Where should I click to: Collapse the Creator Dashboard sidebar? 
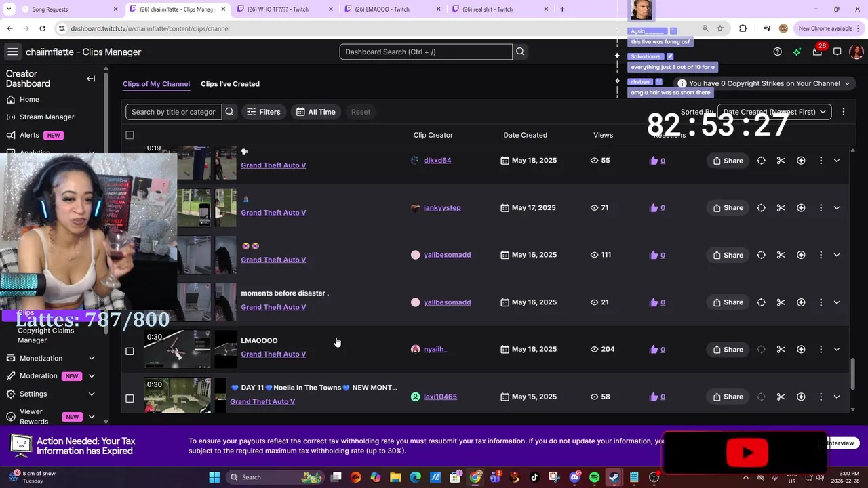91,79
